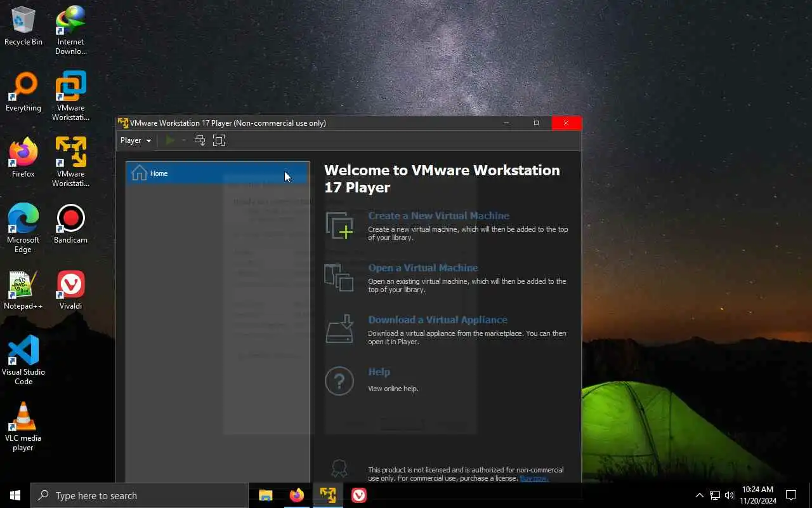Viewport: 812px width, 508px height.
Task: Click the Download Virtual Appliance icon
Action: click(x=339, y=329)
